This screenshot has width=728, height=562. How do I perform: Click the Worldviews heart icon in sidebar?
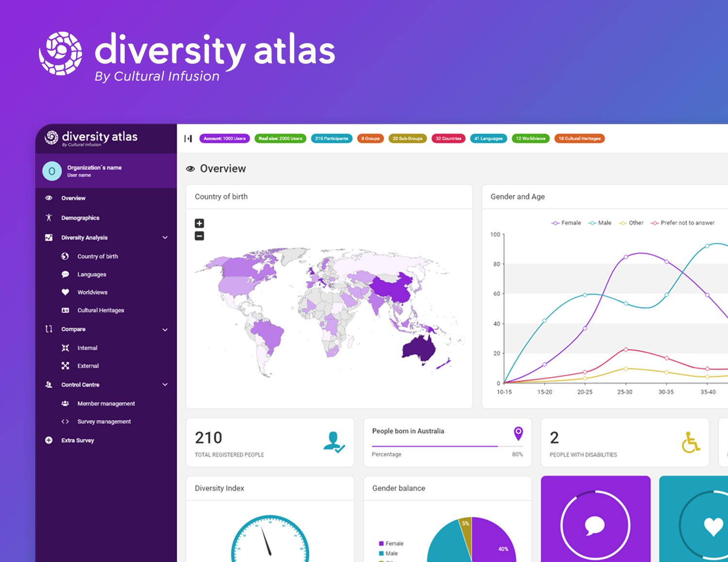65,292
